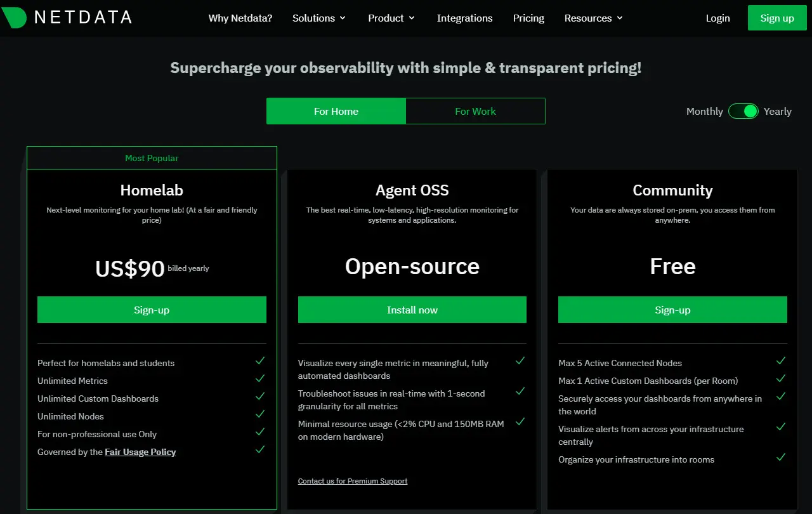Open the Integrations menu item
Viewport: 812px width, 514px height.
tap(464, 18)
